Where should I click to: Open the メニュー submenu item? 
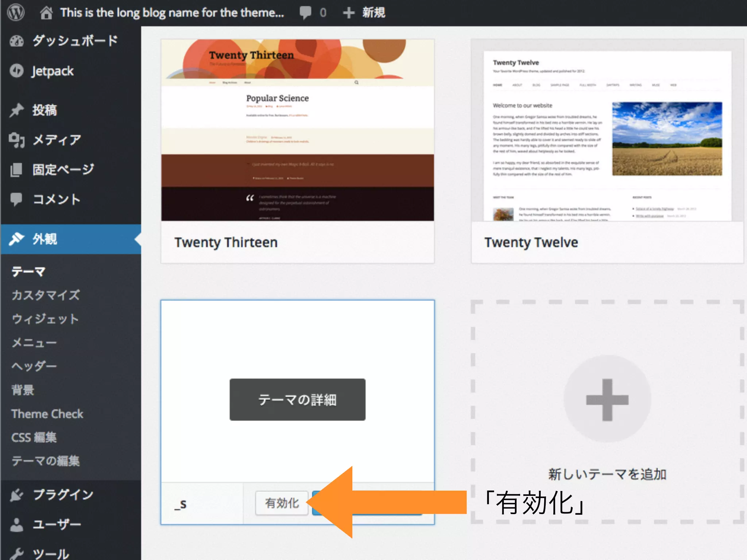tap(34, 342)
